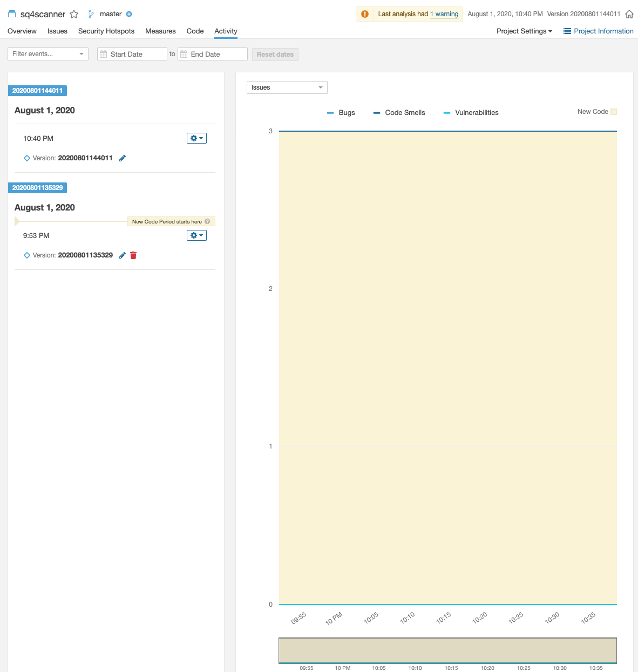Click the help icon on New Code Period
Viewport: 638px width, 672px height.
[207, 221]
